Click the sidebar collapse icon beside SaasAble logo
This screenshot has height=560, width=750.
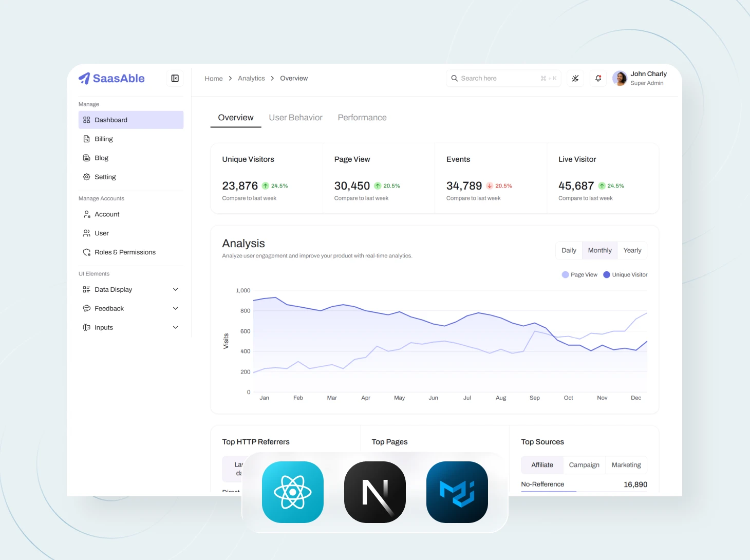175,78
